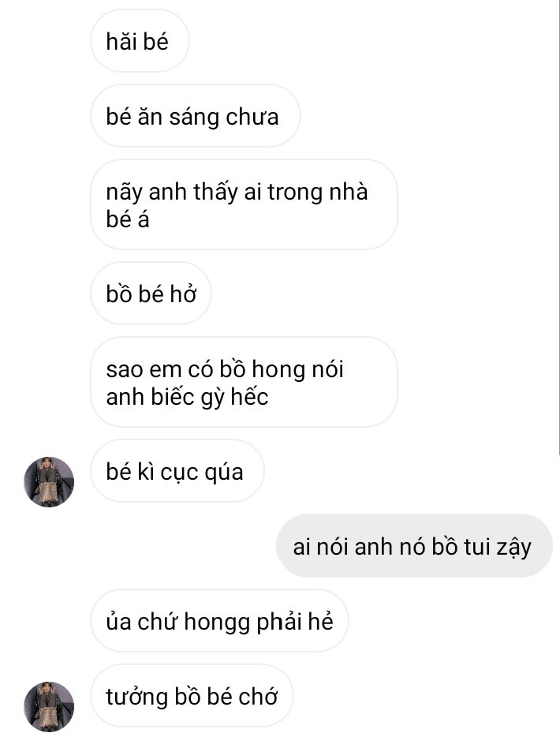Tap sent message 'ai nói anh nó bồ tui zậy'
The height and width of the screenshot is (733, 560).
[414, 546]
